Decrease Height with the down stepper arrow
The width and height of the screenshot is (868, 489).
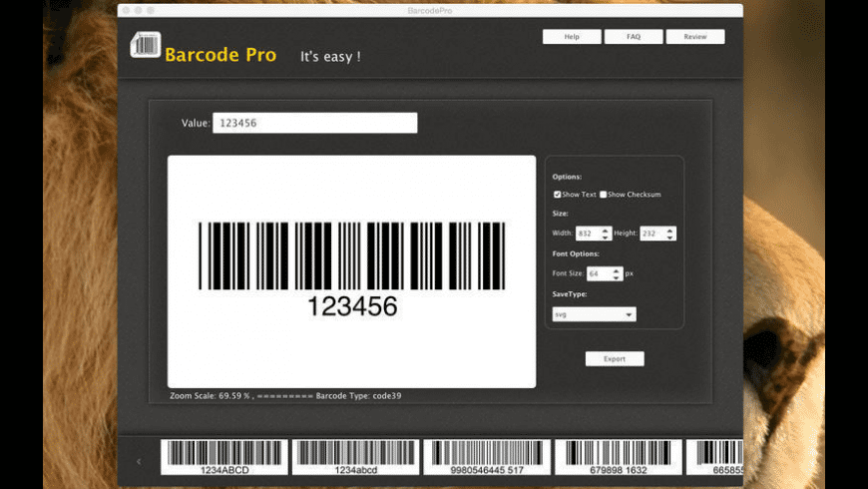[x=669, y=238]
